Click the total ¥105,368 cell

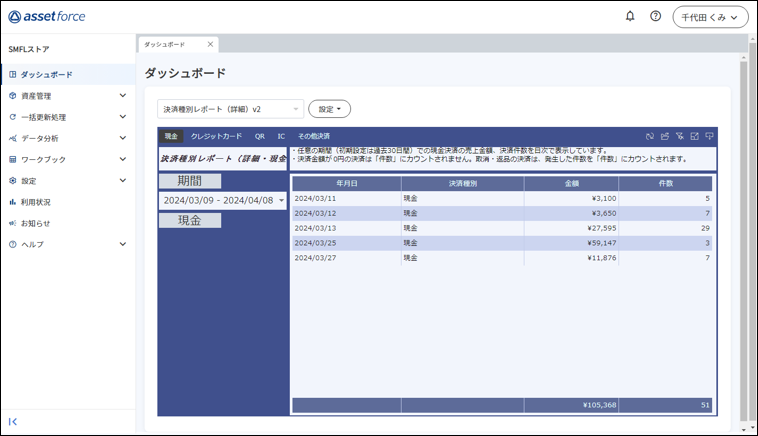coord(571,405)
